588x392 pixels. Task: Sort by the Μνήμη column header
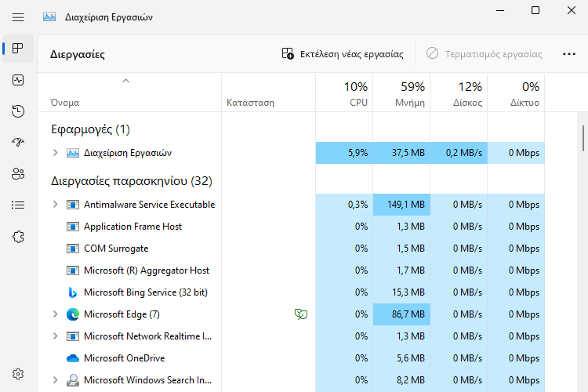pyautogui.click(x=401, y=93)
